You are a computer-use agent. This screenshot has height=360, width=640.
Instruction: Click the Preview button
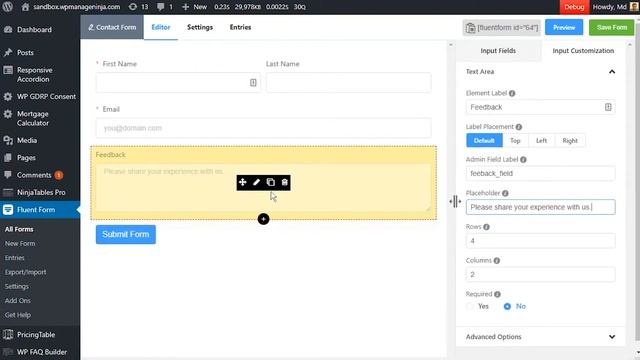coord(564,27)
